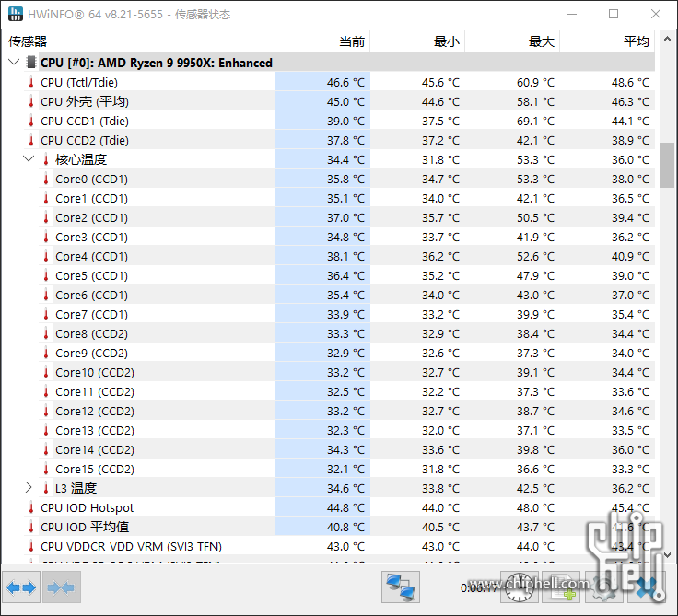
Task: Click the vertical scrollbar thumb
Action: coord(667,165)
